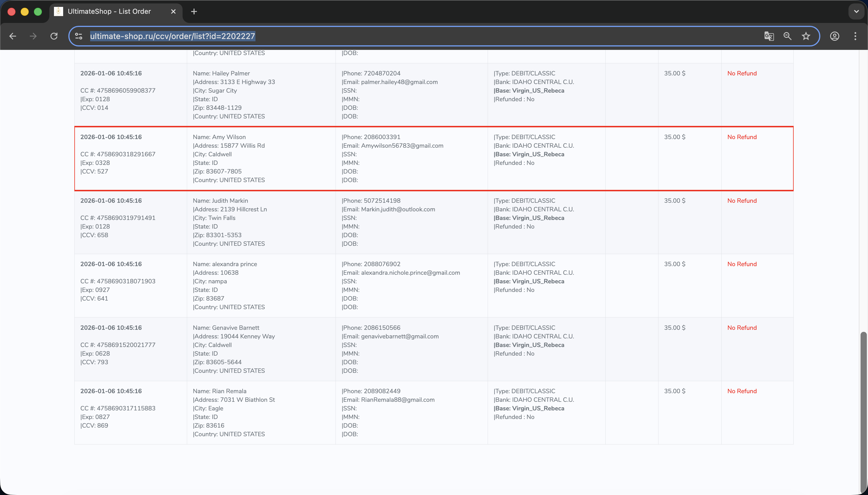Expand the tab search chevron
The height and width of the screenshot is (495, 868).
tap(856, 11)
